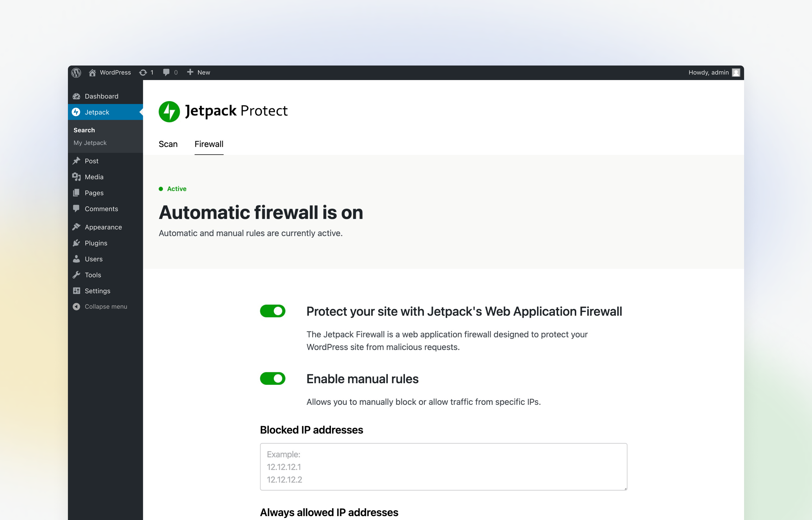This screenshot has width=812, height=520.
Task: Select the Firewall tab
Action: tap(209, 144)
